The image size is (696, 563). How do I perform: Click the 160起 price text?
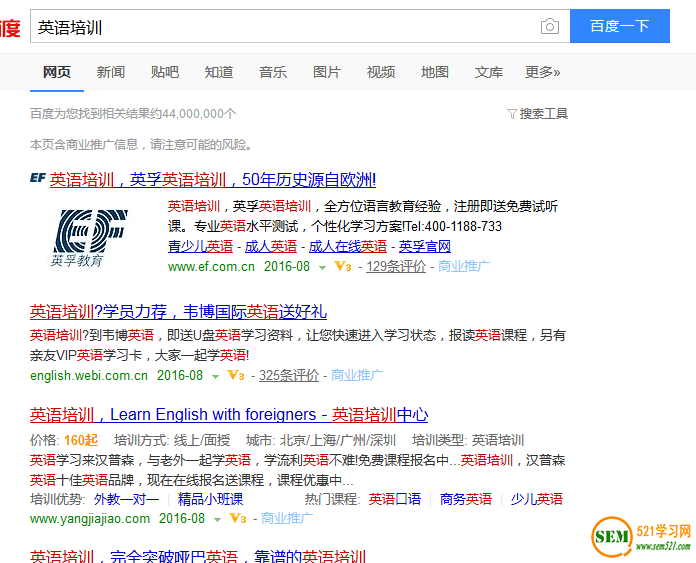pyautogui.click(x=81, y=440)
